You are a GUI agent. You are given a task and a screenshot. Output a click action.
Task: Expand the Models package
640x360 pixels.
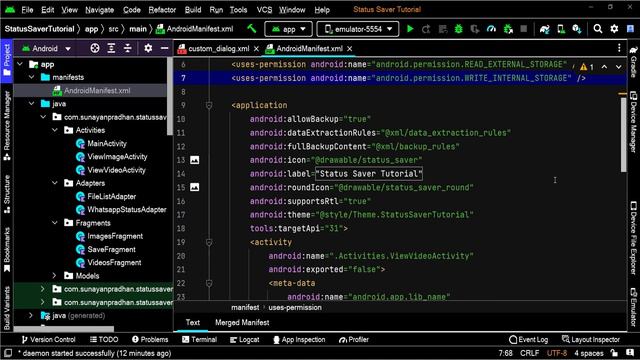tap(55, 276)
